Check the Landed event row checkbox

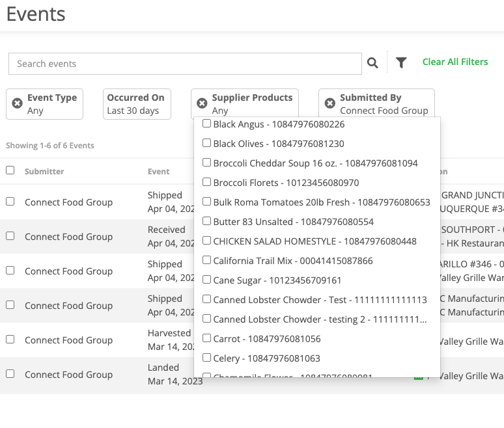coord(10,374)
